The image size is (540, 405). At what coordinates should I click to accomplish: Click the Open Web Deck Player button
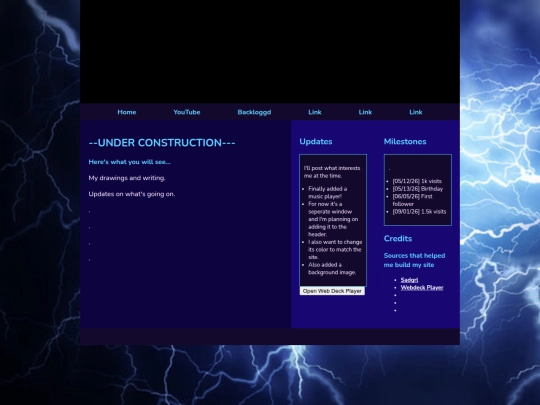tap(332, 291)
